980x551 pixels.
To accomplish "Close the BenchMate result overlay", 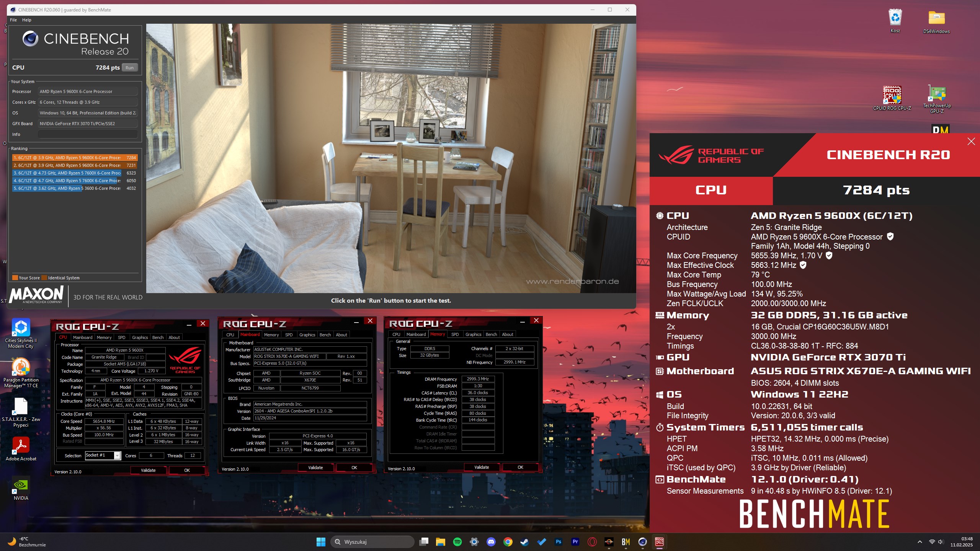I will [x=971, y=142].
